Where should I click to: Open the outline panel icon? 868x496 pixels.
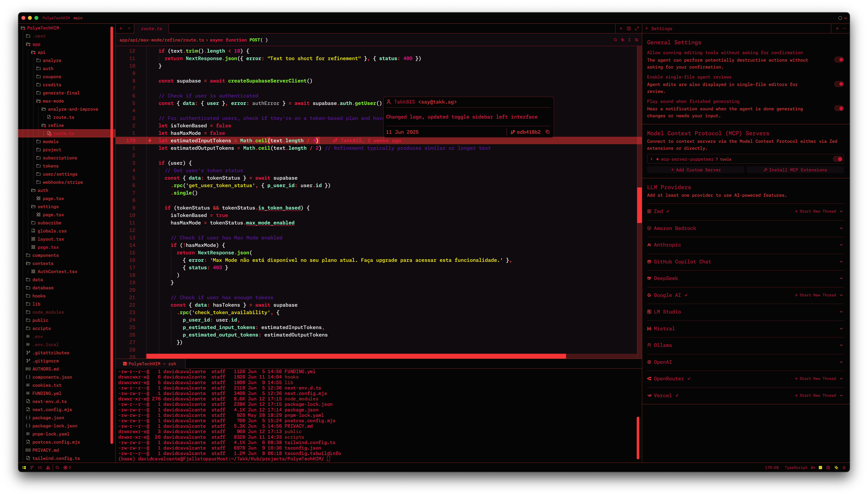[40, 467]
